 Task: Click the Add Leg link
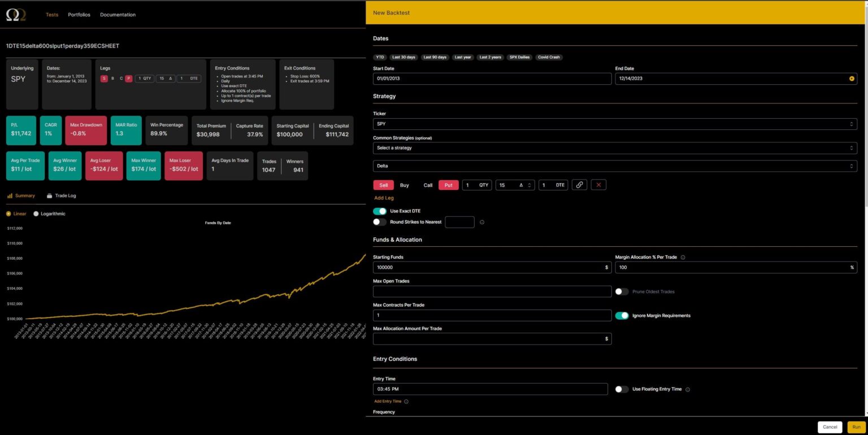coord(384,198)
